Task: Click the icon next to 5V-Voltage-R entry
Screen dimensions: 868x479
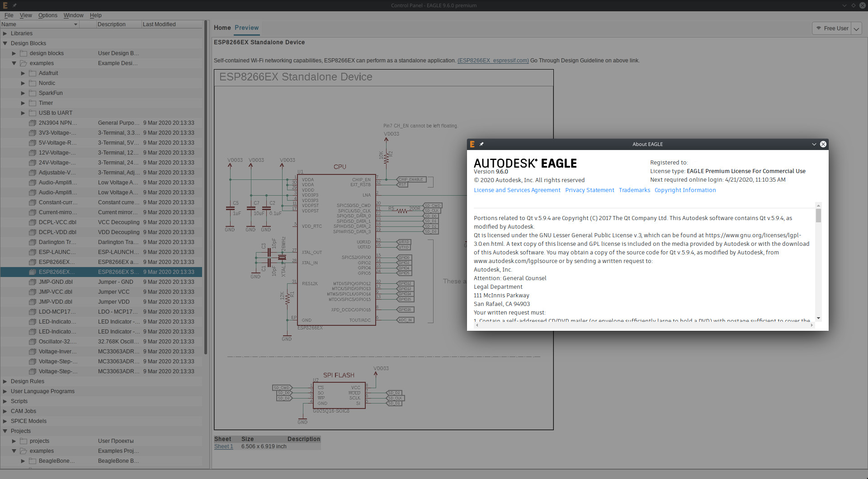Action: coord(33,143)
